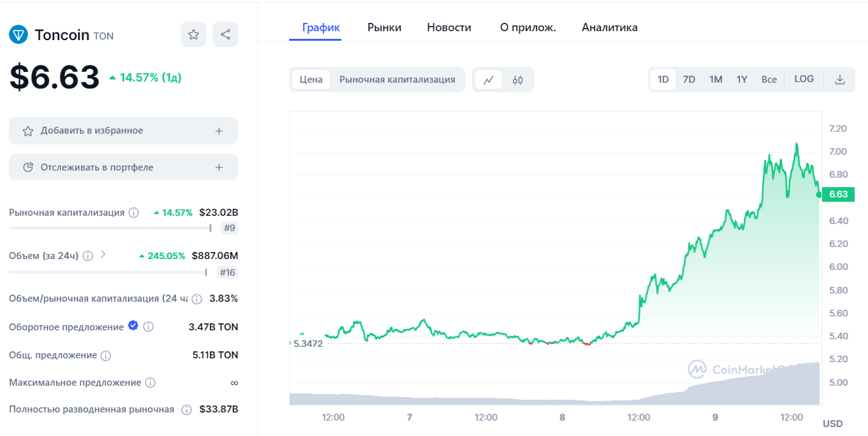
Task: Click the 6.63 price label on chart
Action: (x=838, y=194)
